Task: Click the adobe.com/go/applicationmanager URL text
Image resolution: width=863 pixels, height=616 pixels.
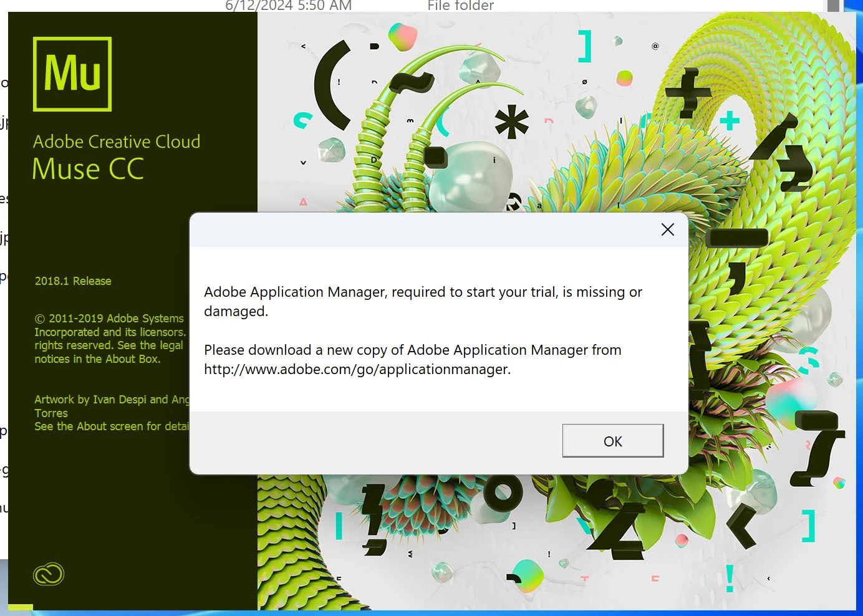Action: pyautogui.click(x=357, y=369)
